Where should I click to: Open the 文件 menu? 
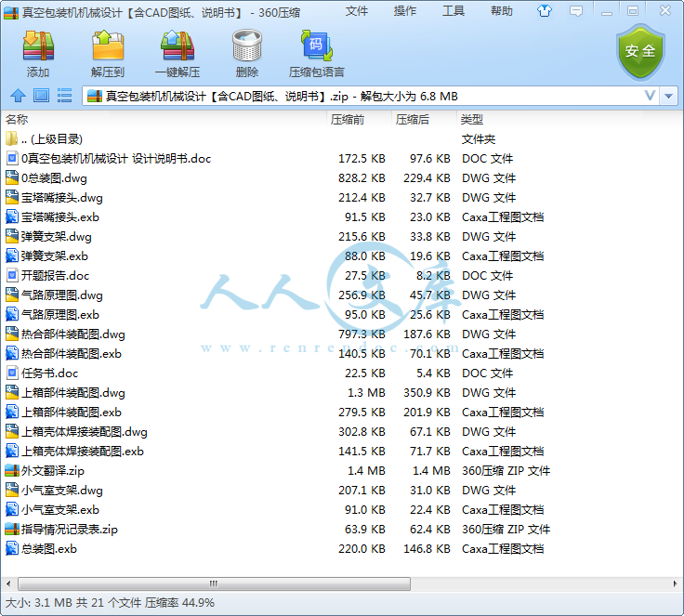[356, 11]
